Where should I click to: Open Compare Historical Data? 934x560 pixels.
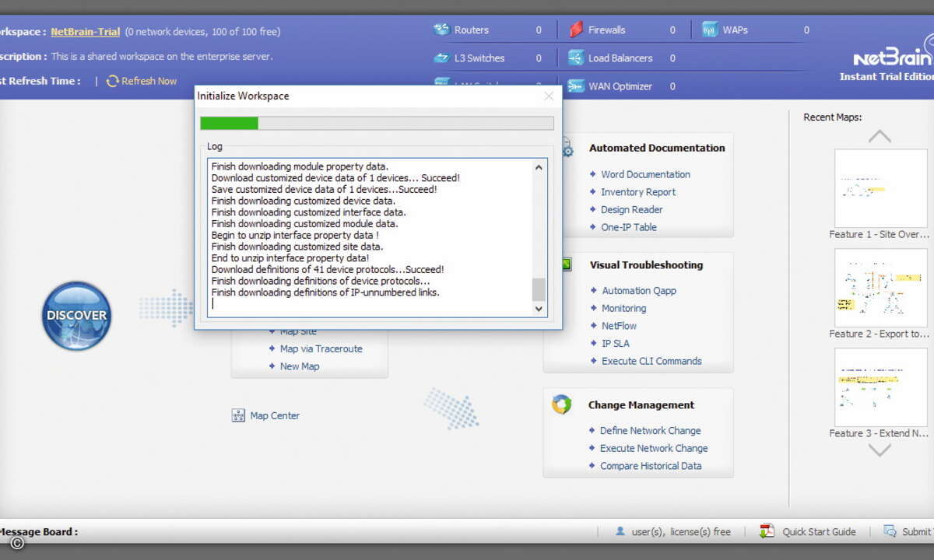(651, 466)
